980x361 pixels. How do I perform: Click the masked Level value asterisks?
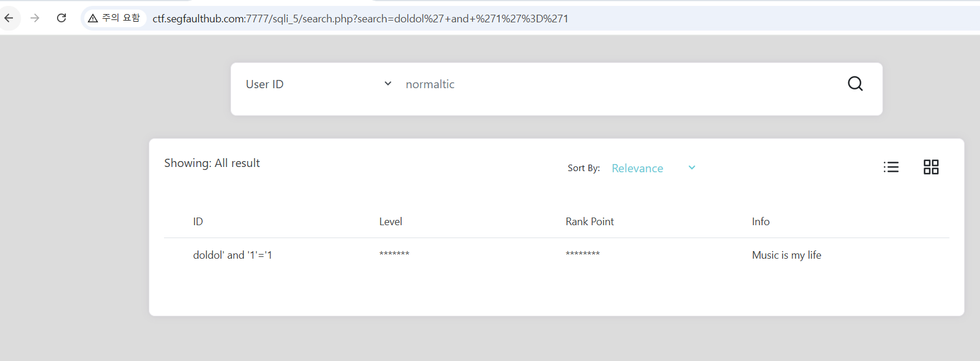click(x=394, y=254)
